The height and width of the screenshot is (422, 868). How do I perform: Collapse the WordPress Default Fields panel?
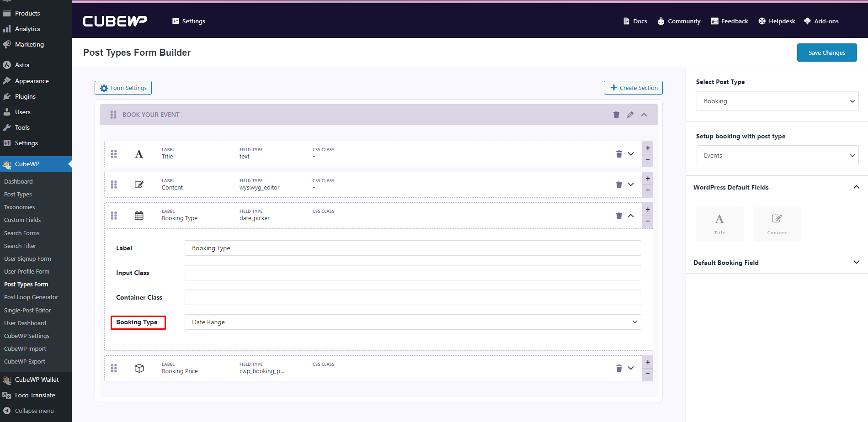pos(857,187)
